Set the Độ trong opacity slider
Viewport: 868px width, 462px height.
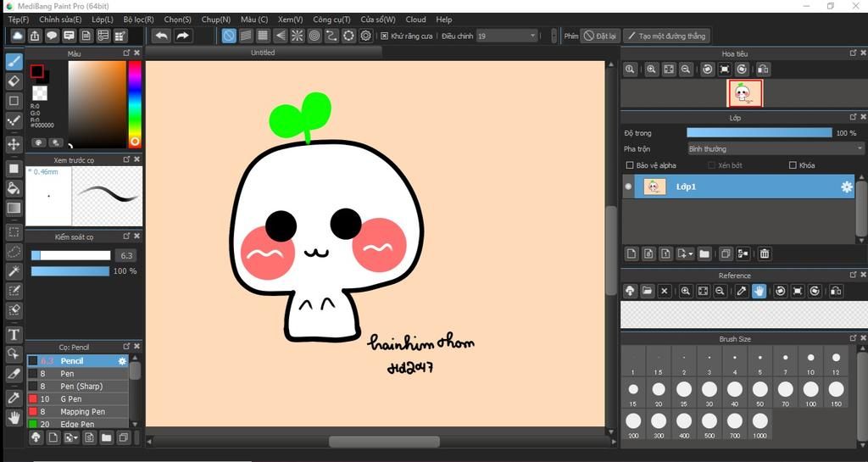click(x=759, y=133)
